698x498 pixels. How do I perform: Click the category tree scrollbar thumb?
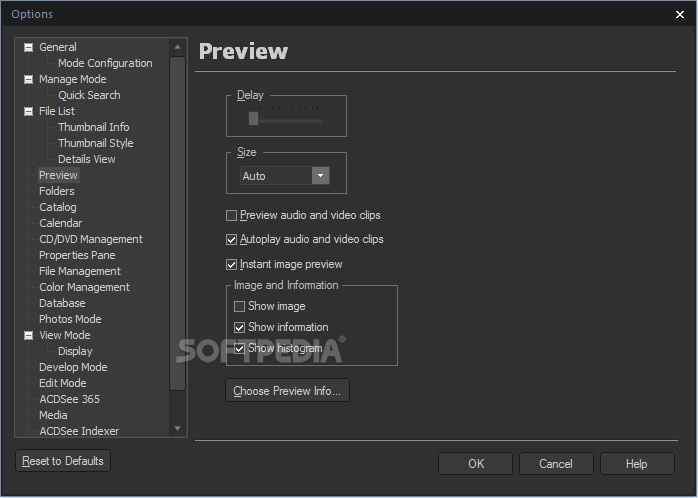(178, 223)
